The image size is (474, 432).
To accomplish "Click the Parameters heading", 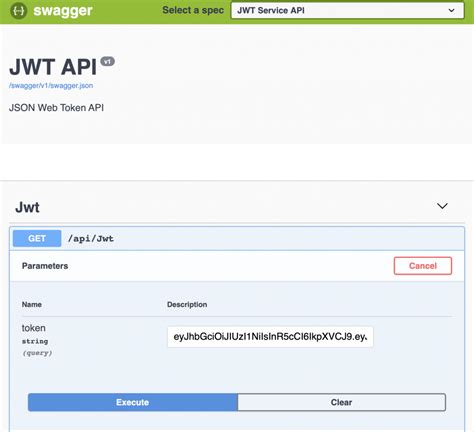I will tap(45, 266).
